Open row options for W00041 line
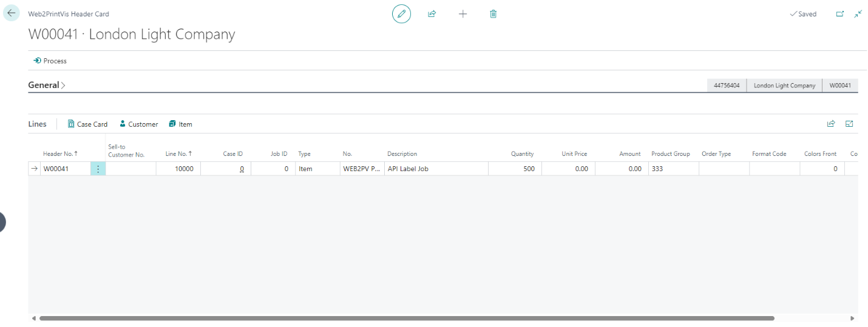 [98, 169]
